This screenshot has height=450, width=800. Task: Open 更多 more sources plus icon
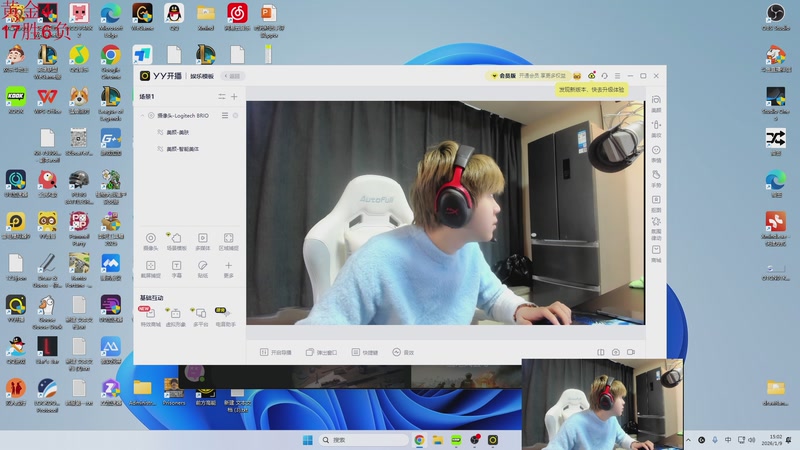click(229, 269)
